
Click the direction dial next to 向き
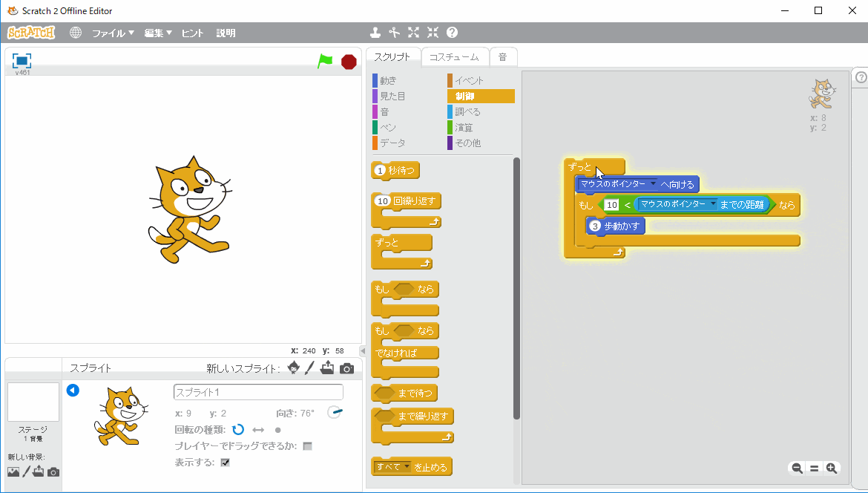(335, 413)
